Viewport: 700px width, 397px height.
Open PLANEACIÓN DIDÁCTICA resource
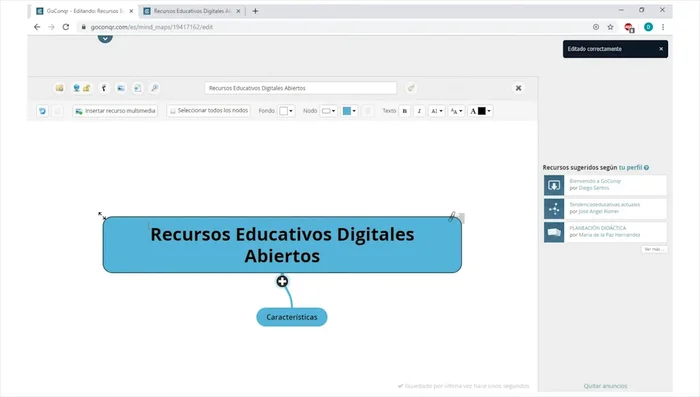point(598,228)
